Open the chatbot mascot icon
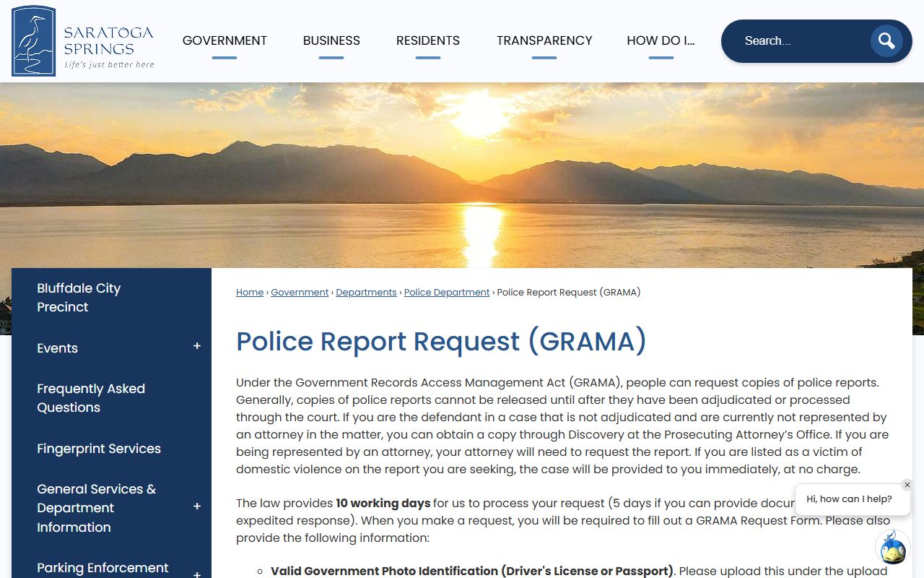Image resolution: width=924 pixels, height=578 pixels. tap(892, 547)
